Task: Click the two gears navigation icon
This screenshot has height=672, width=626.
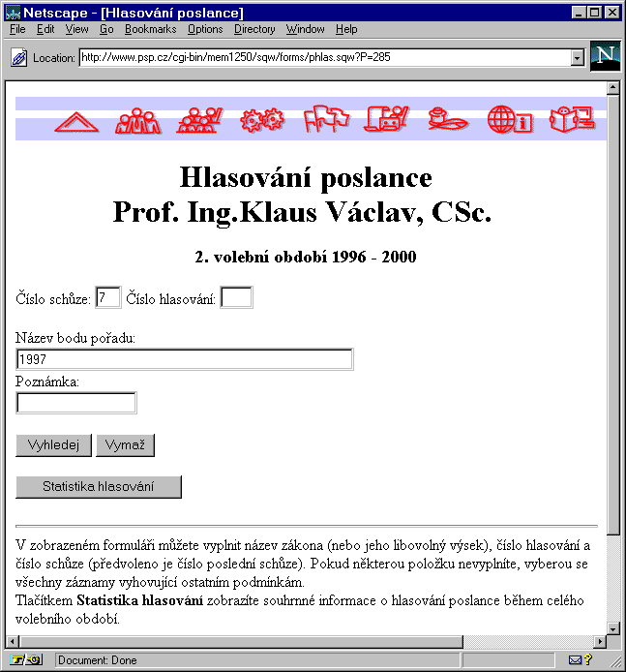Action: tap(262, 120)
